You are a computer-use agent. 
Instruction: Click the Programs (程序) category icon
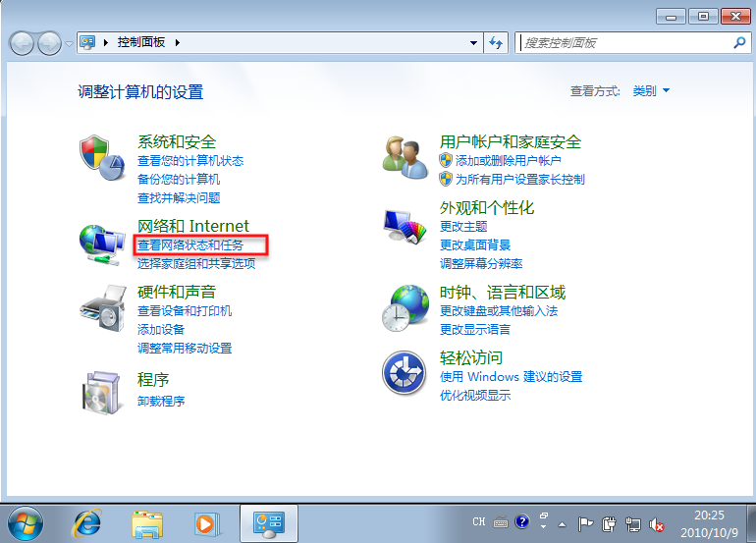pyautogui.click(x=100, y=391)
